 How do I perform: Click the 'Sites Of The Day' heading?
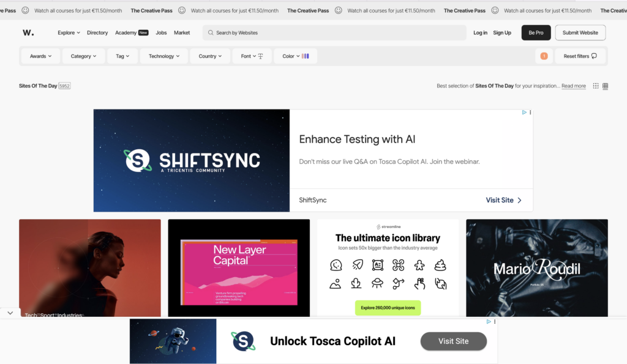tap(38, 86)
